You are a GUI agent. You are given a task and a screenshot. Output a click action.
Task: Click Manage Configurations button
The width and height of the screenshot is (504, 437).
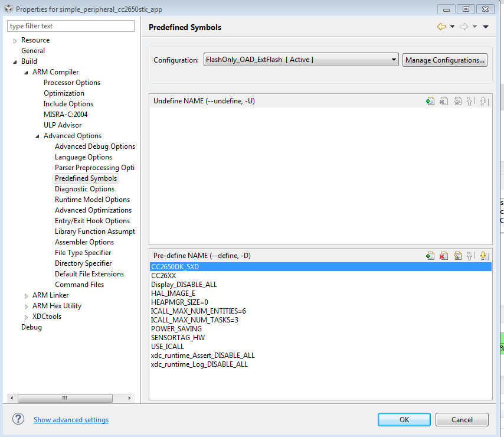[445, 60]
